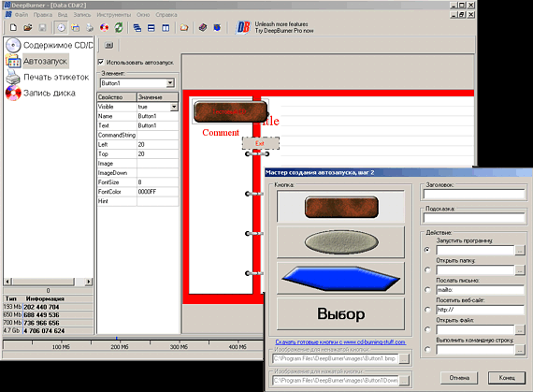Browse for командную строку path
The height and width of the screenshot is (392, 533).
(519, 350)
